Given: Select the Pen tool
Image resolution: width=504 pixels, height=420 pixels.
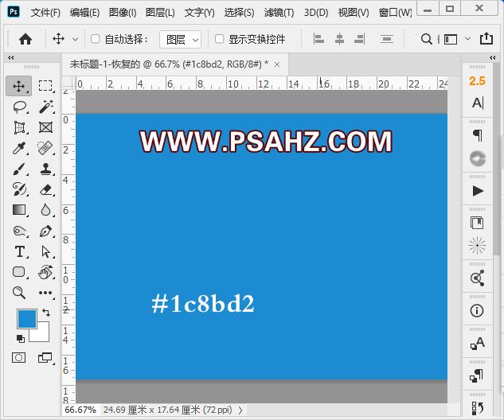Looking at the screenshot, I should point(45,231).
